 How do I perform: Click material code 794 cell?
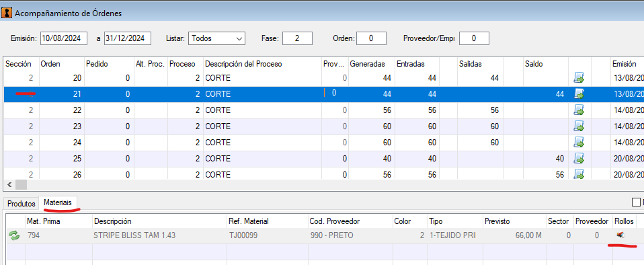(33, 235)
